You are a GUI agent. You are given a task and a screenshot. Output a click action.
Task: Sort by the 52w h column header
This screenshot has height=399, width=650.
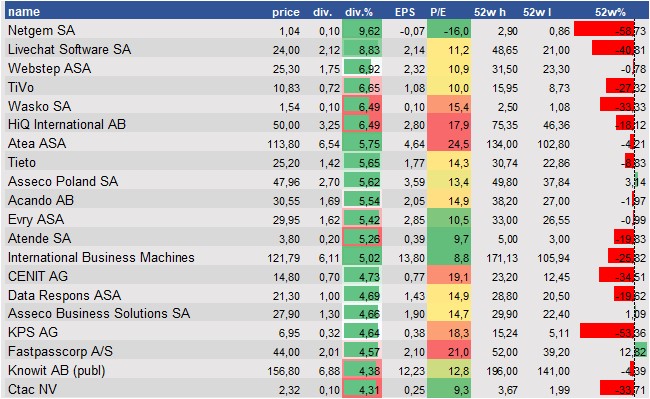[x=490, y=12]
